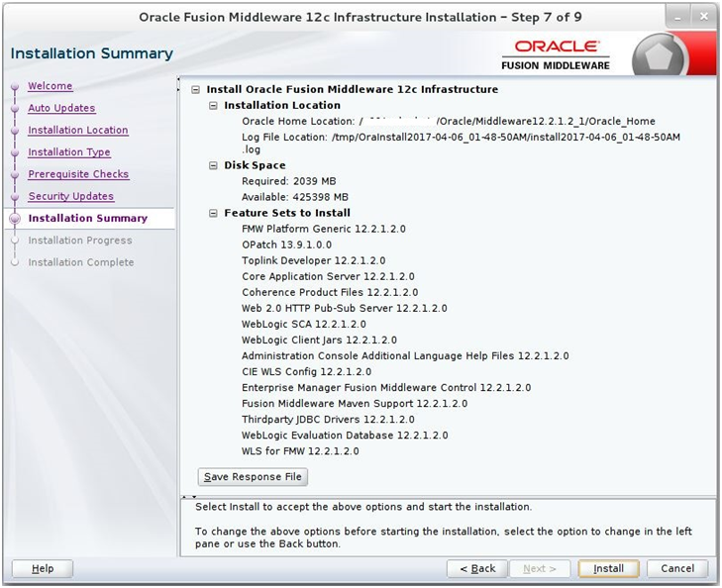Screen dimensions: 722x588
Task: Click the Auto Updates step bullet icon
Action: tap(15, 109)
